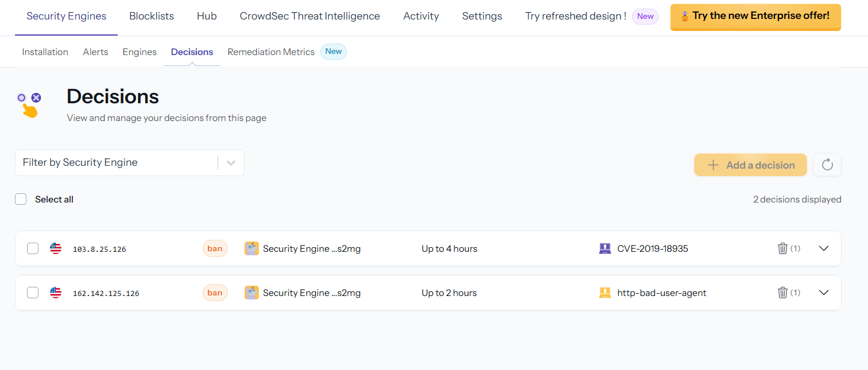868x370 pixels.
Task: Click the ban badge for 103.8.25.126
Action: pos(215,248)
